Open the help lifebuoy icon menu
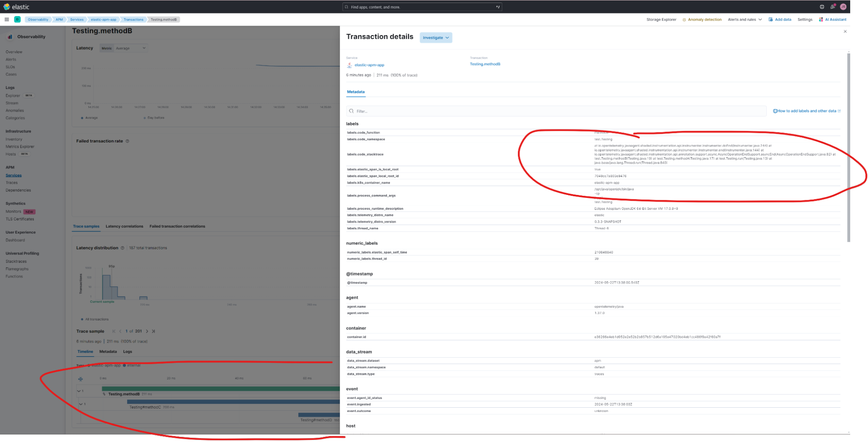868x442 pixels. tap(822, 7)
